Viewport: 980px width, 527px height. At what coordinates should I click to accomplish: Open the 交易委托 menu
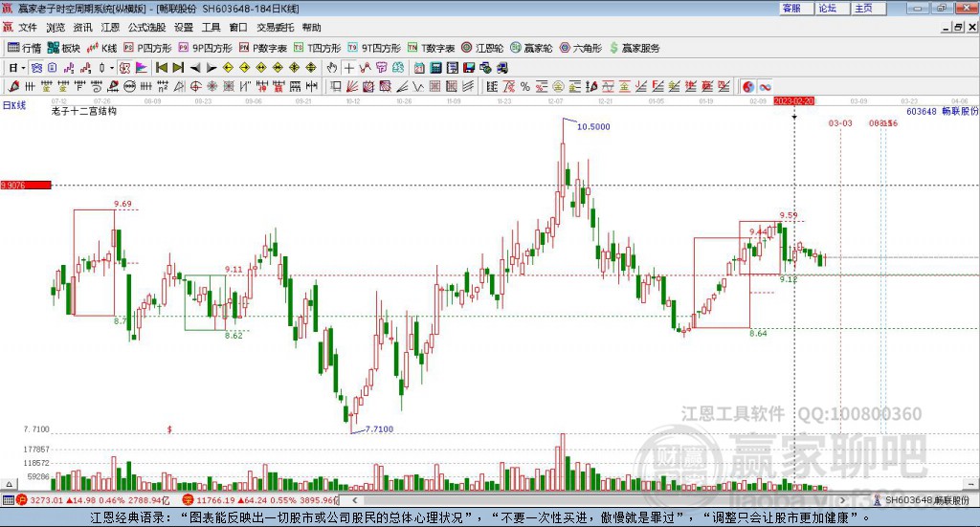pos(275,28)
